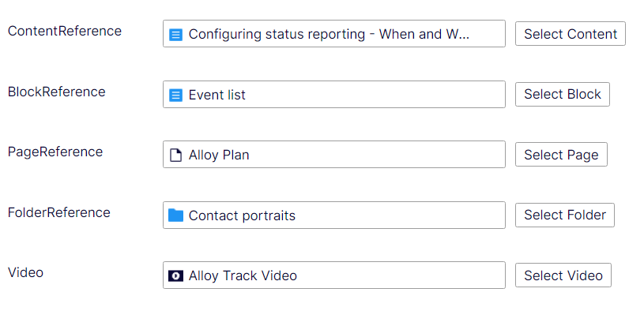Click the block icon next to Event list
This screenshot has width=644, height=326.
coord(176,96)
